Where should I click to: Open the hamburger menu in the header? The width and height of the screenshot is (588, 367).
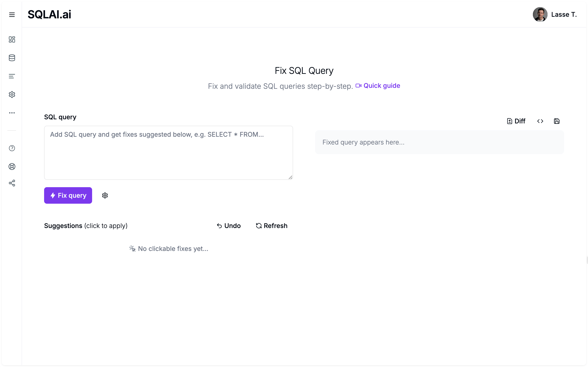pyautogui.click(x=12, y=14)
